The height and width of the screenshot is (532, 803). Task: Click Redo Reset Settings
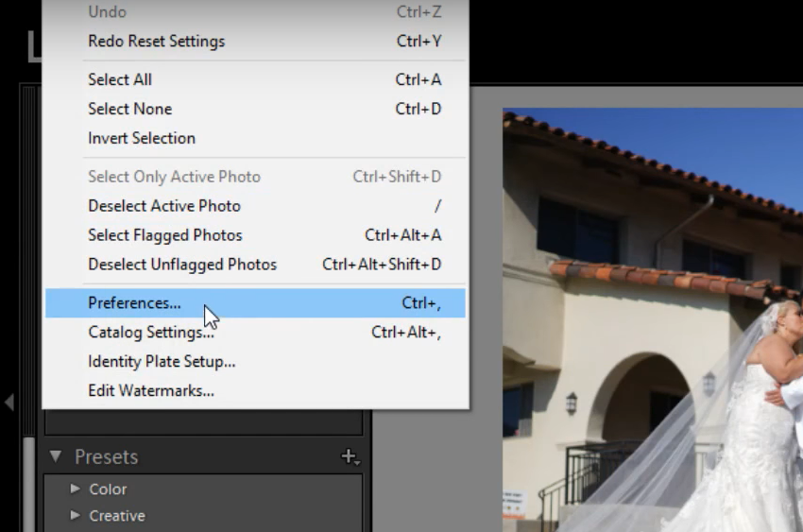[255, 41]
